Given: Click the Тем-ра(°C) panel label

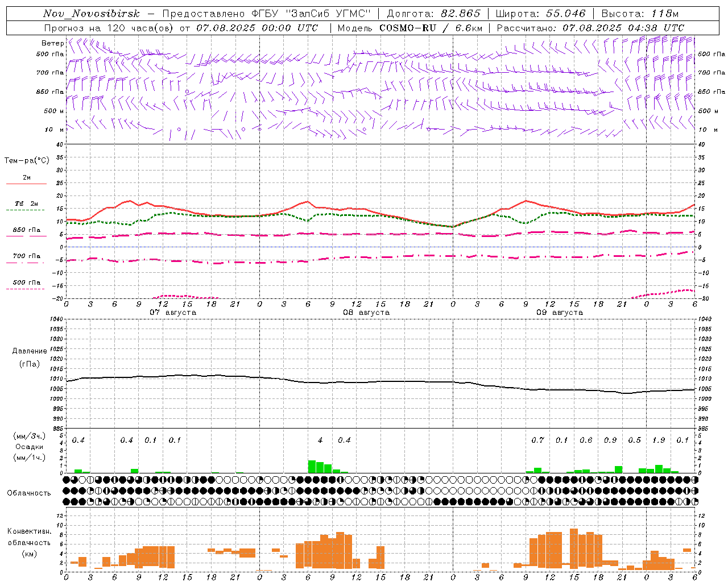Looking at the screenshot, I should [27, 161].
